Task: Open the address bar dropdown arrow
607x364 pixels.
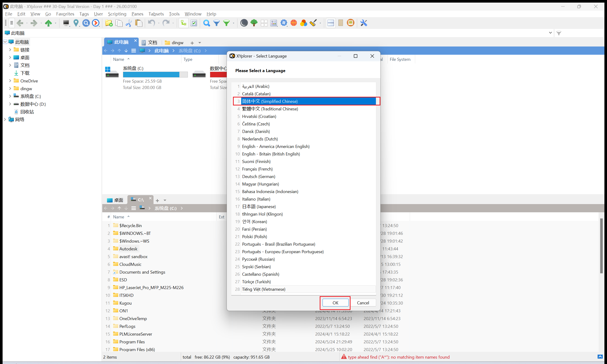Action: tap(550, 33)
